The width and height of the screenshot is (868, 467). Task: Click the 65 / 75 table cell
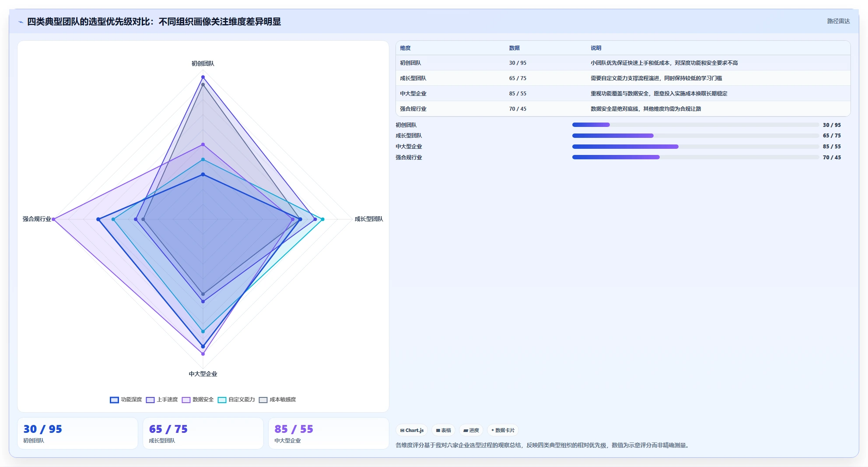pos(518,78)
